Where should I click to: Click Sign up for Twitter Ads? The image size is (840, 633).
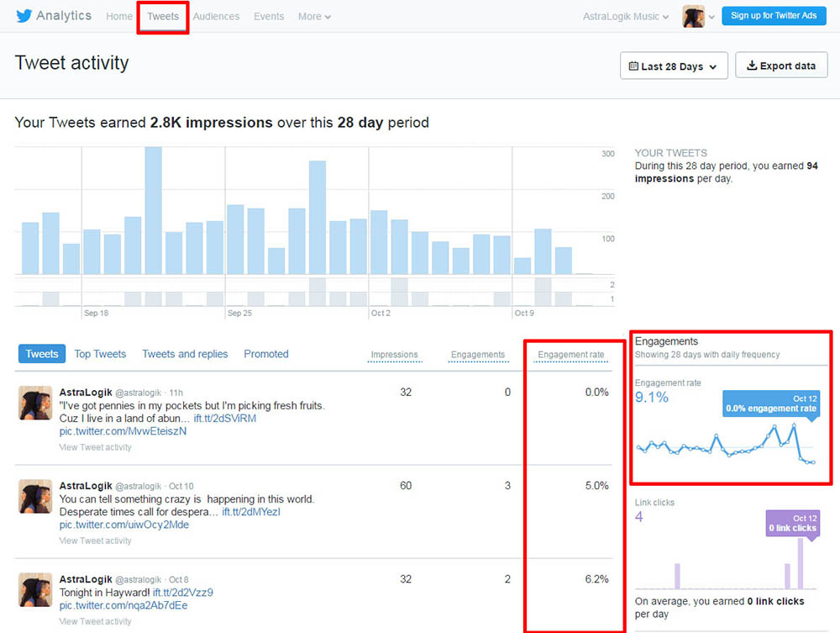(774, 15)
